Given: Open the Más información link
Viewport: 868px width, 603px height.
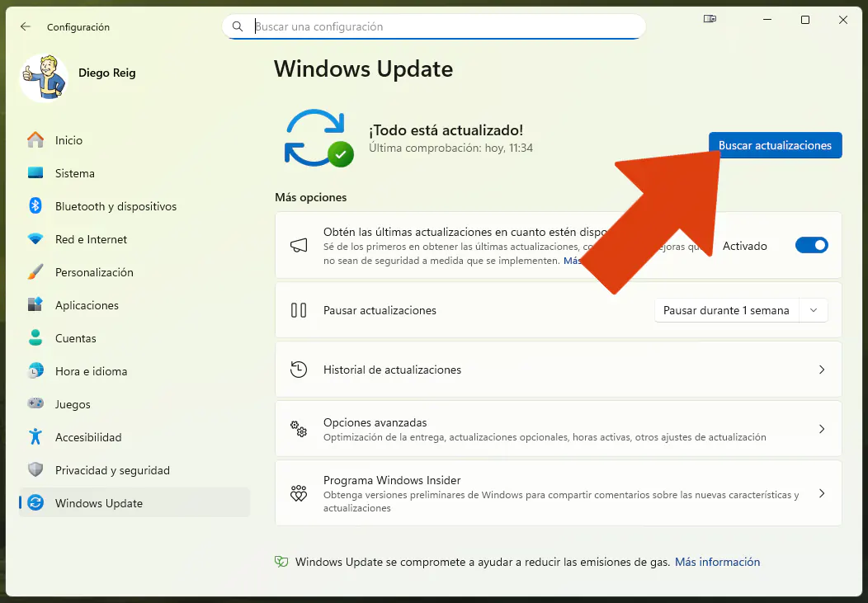Looking at the screenshot, I should [x=717, y=561].
